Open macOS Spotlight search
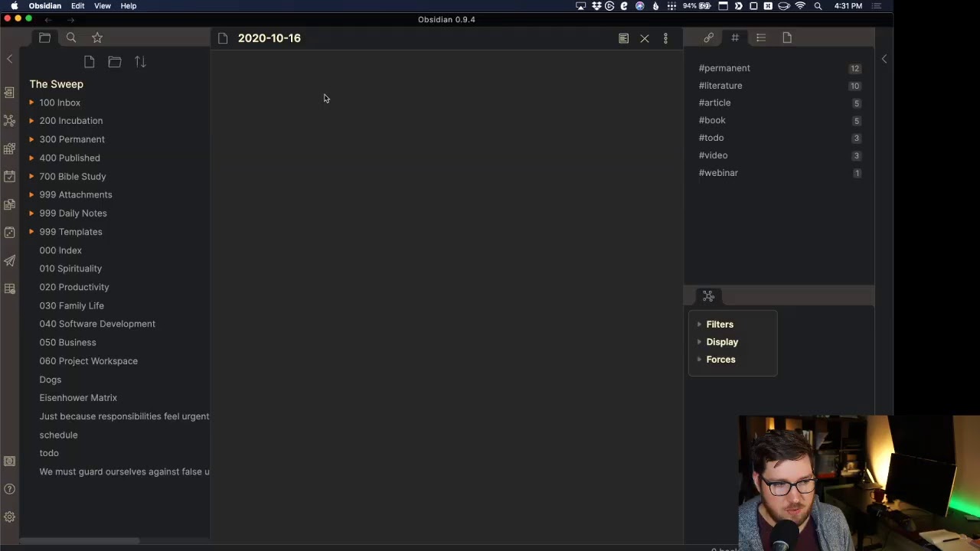980x551 pixels. (x=818, y=6)
